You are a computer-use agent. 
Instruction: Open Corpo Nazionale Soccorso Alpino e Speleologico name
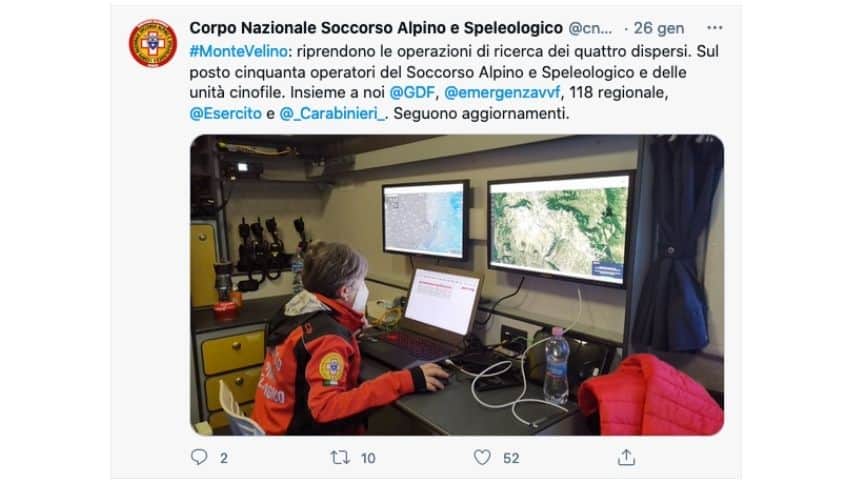coord(376,28)
